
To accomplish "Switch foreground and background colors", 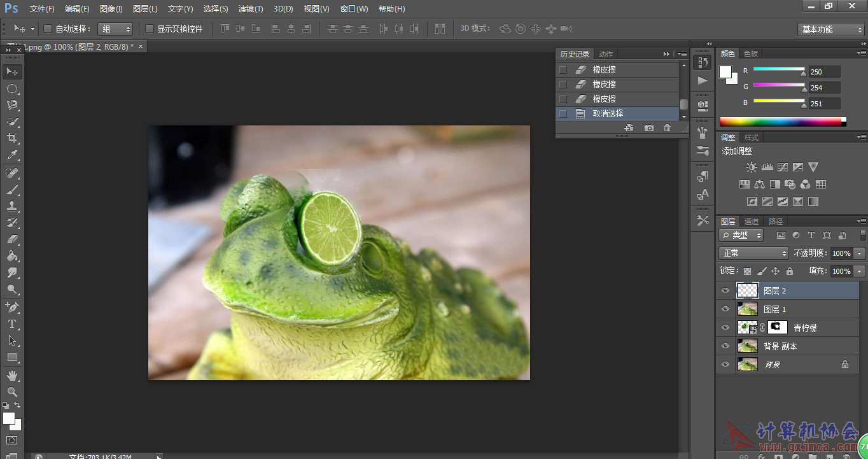I will pyautogui.click(x=17, y=406).
